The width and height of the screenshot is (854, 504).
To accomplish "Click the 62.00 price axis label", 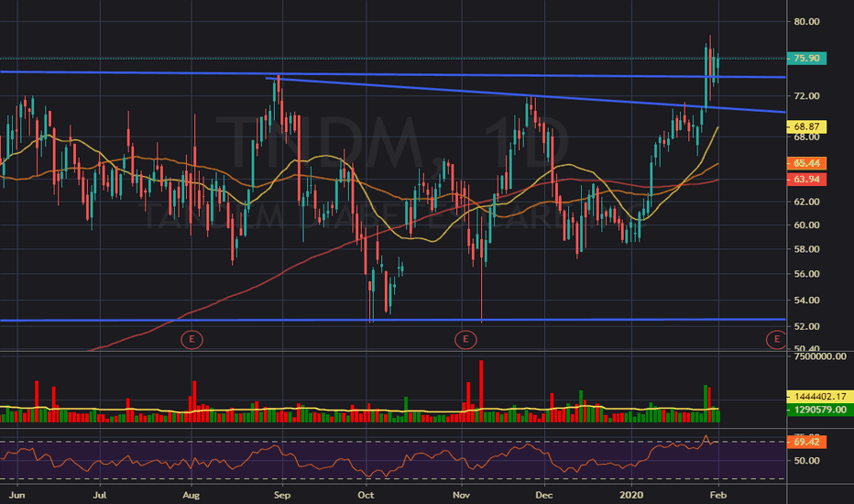I will (x=806, y=202).
